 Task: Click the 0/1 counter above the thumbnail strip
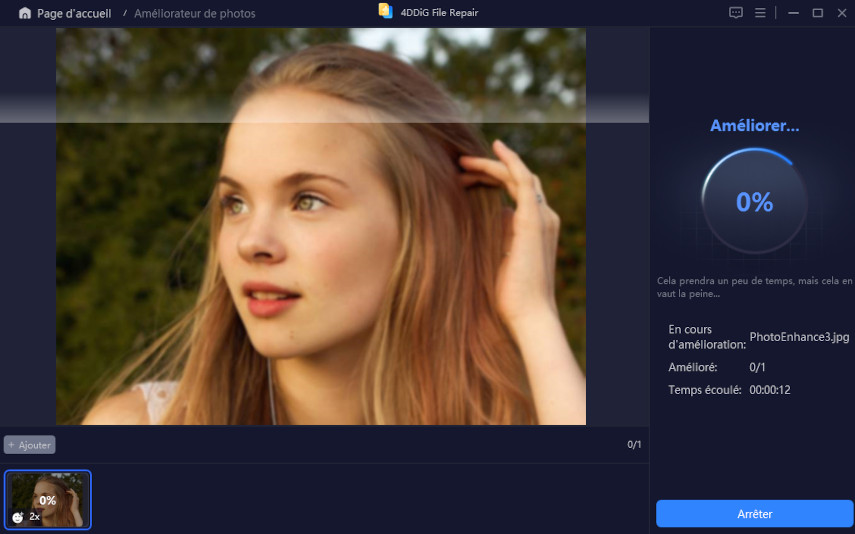coord(634,444)
